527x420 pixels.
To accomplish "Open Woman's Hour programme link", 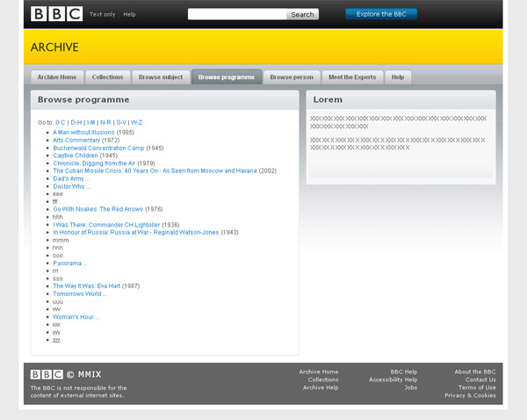I will pos(76,317).
